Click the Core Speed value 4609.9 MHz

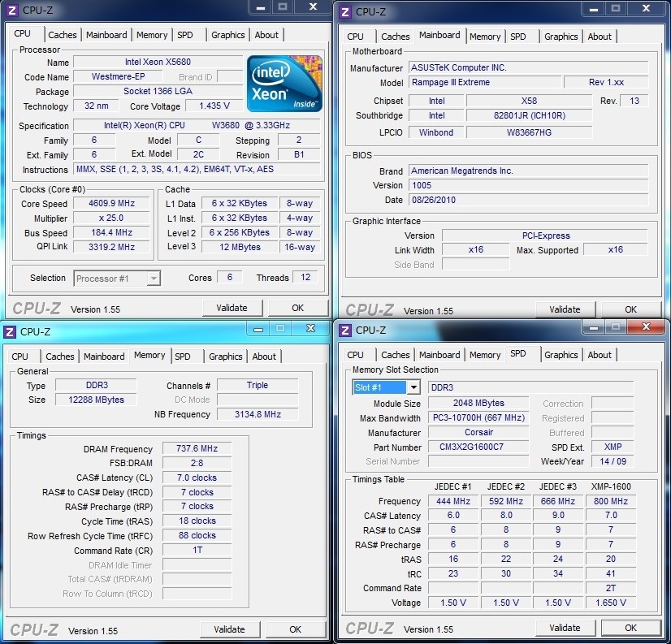(x=111, y=203)
